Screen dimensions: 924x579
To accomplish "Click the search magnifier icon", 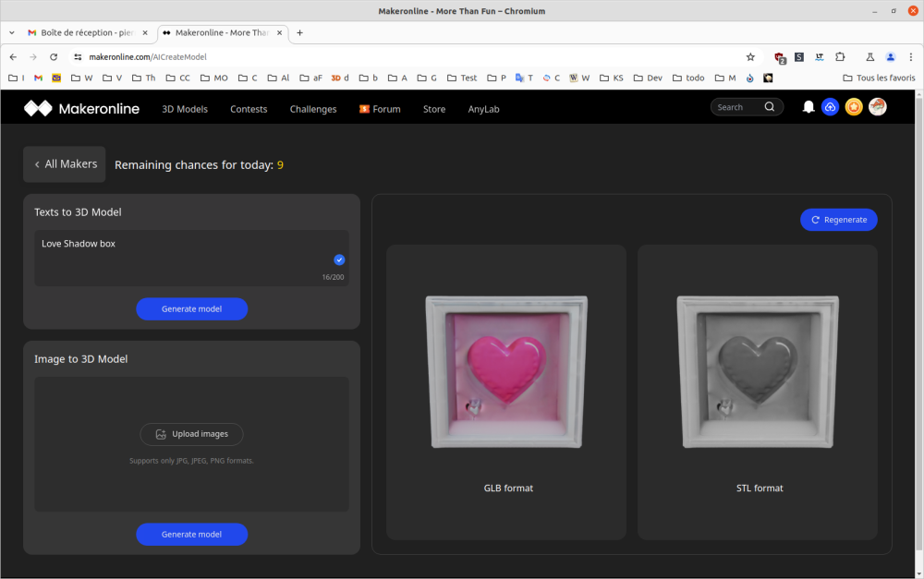I will click(770, 106).
